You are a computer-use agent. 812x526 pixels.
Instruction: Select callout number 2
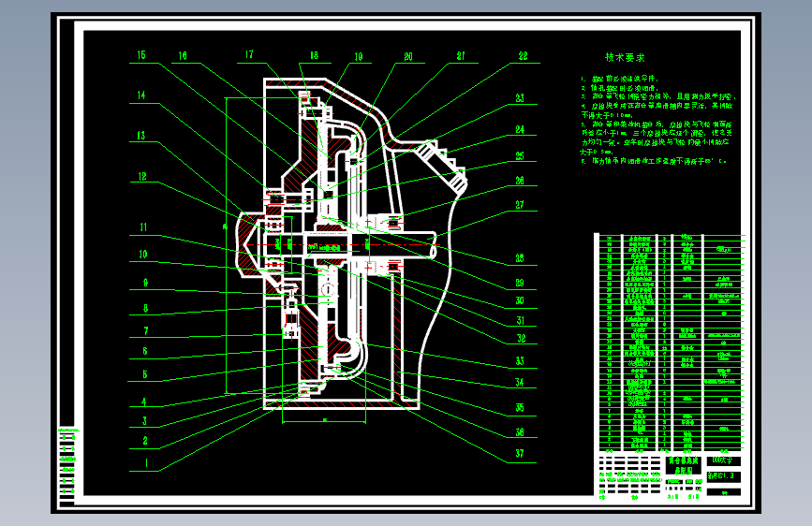(145, 441)
